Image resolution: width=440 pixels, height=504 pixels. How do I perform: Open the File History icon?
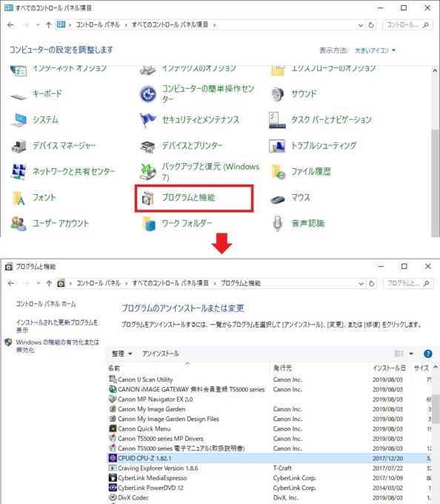278,172
